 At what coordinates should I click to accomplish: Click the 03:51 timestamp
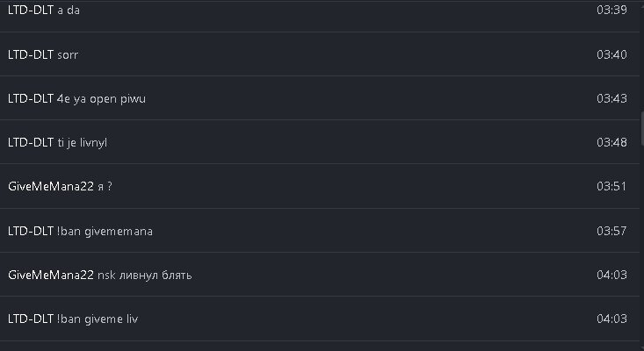pyautogui.click(x=611, y=186)
